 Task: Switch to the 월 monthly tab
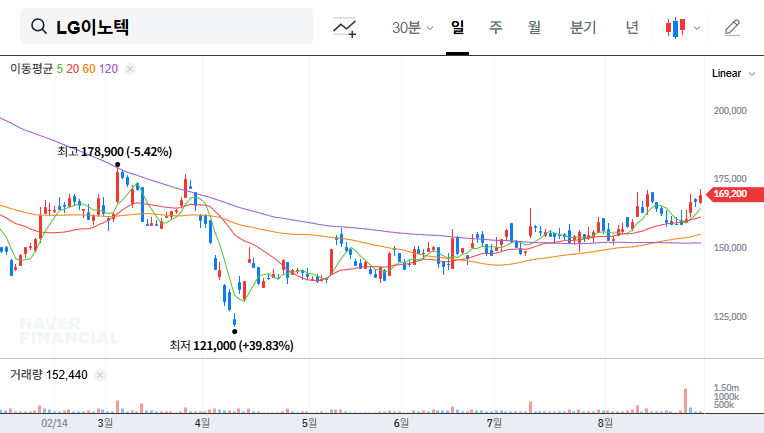(535, 27)
